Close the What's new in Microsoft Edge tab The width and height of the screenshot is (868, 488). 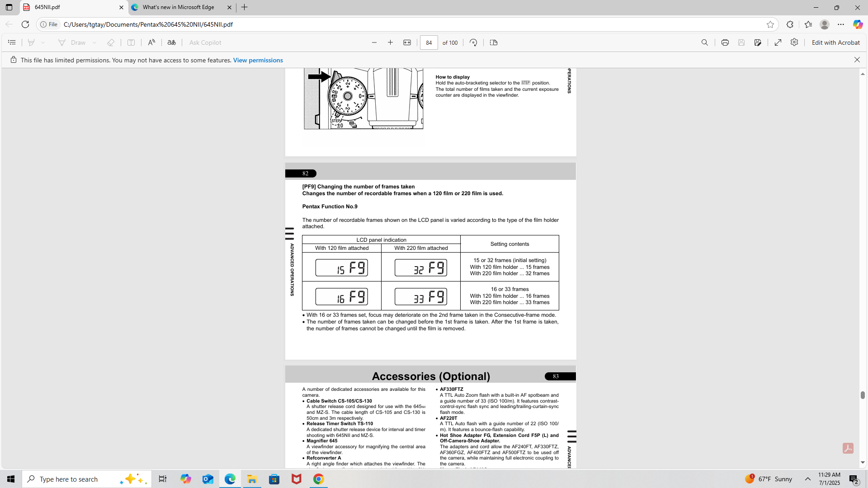click(229, 8)
